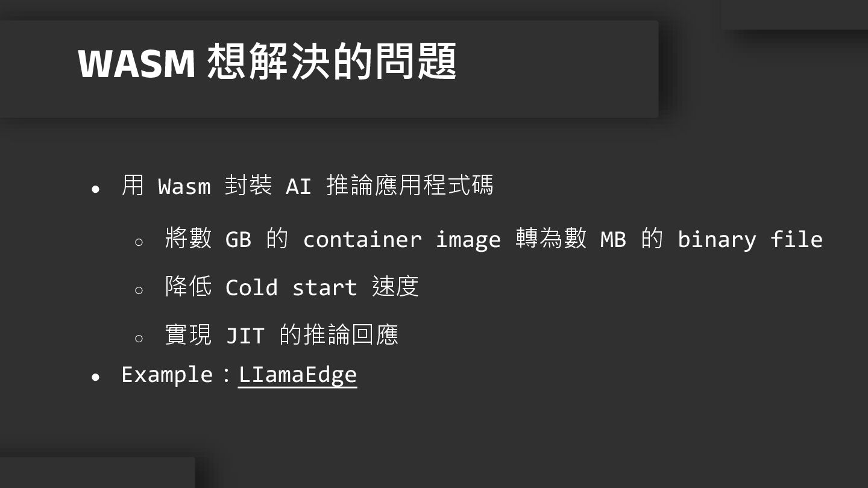This screenshot has height=488, width=868.
Task: Click the bullet dot beside Example
Action: coord(95,378)
